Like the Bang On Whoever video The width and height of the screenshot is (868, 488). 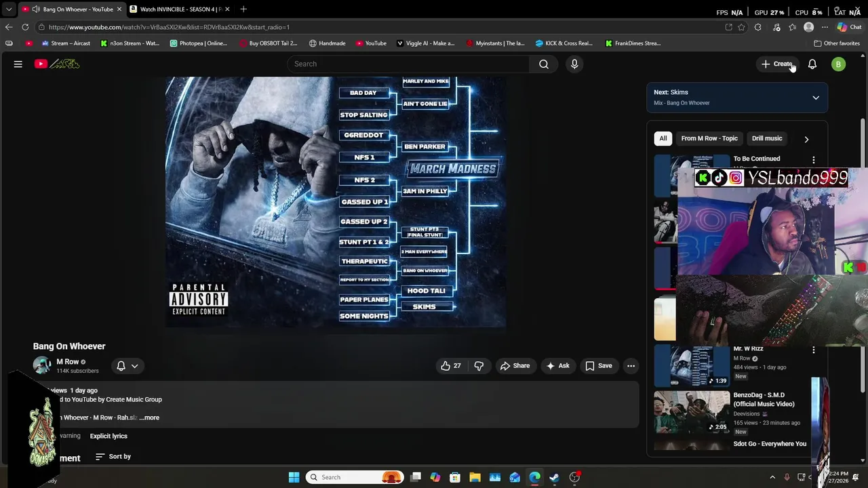pos(451,366)
